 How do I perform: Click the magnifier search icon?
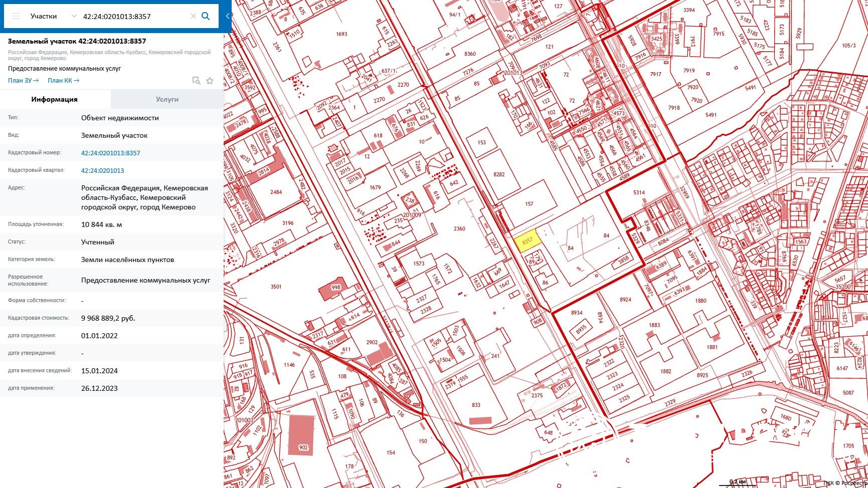pos(206,16)
